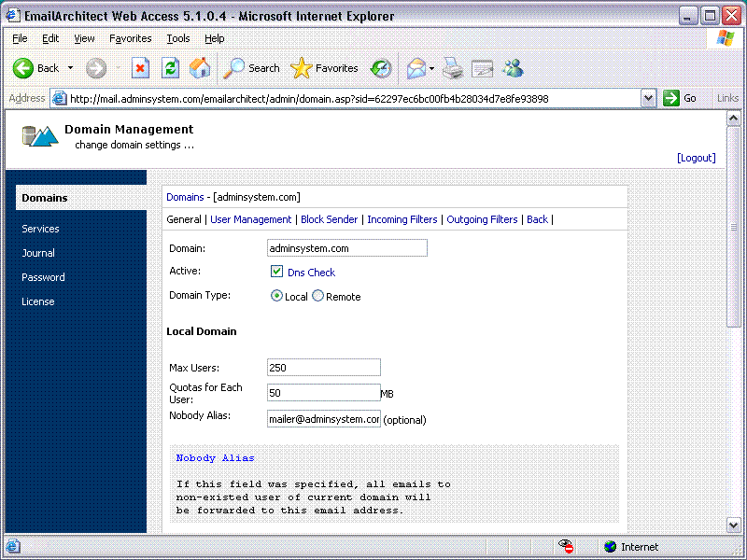Screen dimensions: 747x560
Task: Click the Domain name input field
Action: click(x=346, y=248)
